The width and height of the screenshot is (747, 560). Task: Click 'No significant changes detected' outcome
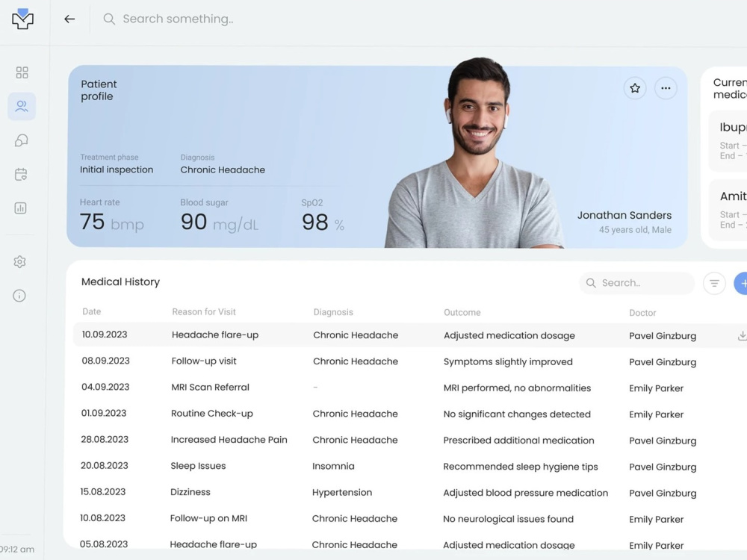pos(517,414)
